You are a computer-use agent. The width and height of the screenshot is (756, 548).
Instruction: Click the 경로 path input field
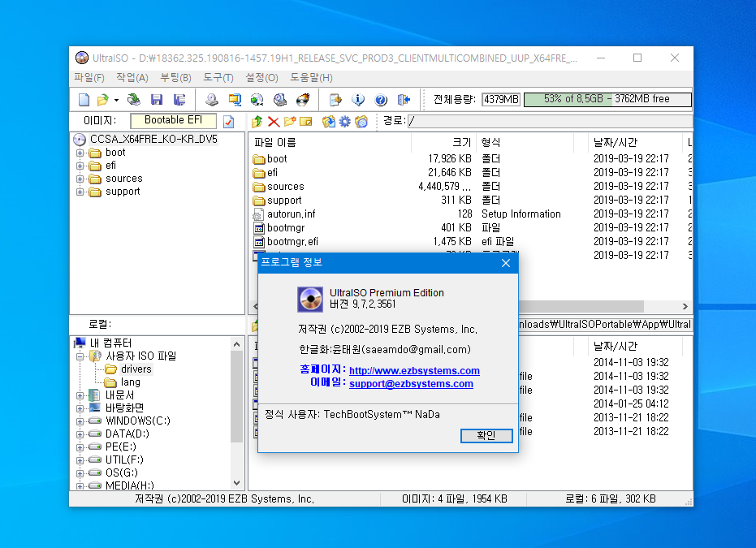coord(550,122)
